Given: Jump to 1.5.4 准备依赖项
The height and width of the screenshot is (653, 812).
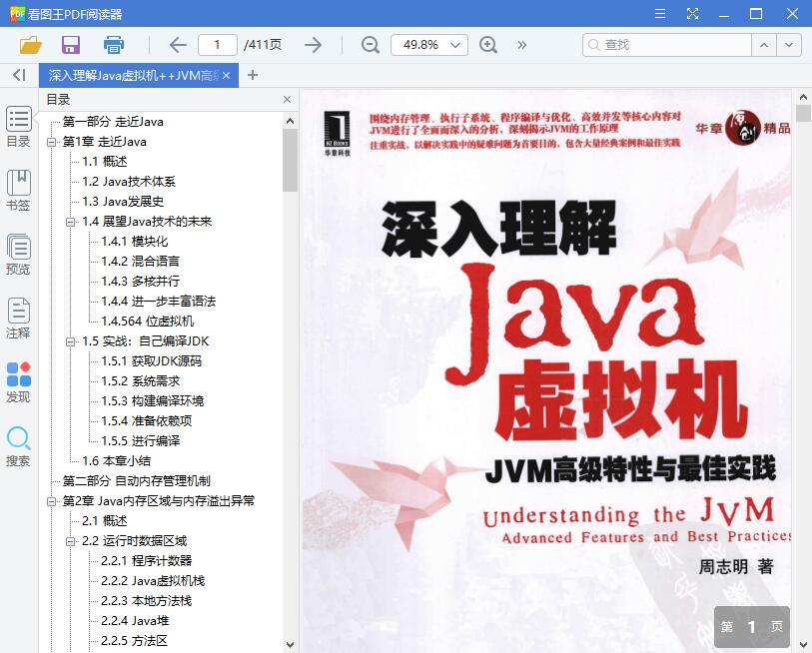Looking at the screenshot, I should [147, 421].
